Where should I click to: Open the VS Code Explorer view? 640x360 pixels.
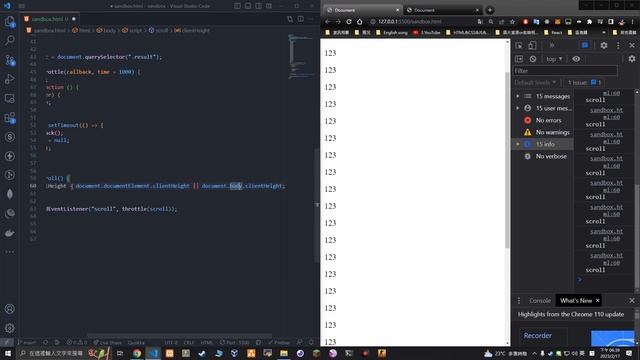tap(9, 21)
